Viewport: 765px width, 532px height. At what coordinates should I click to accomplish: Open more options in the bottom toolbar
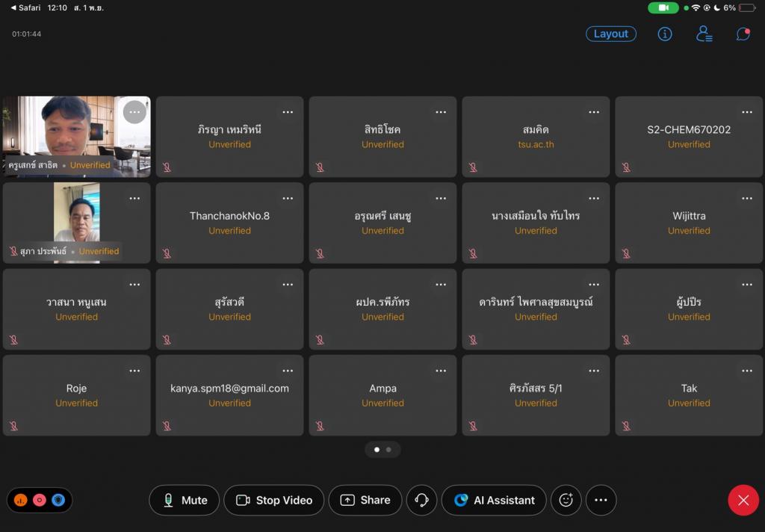(x=601, y=501)
